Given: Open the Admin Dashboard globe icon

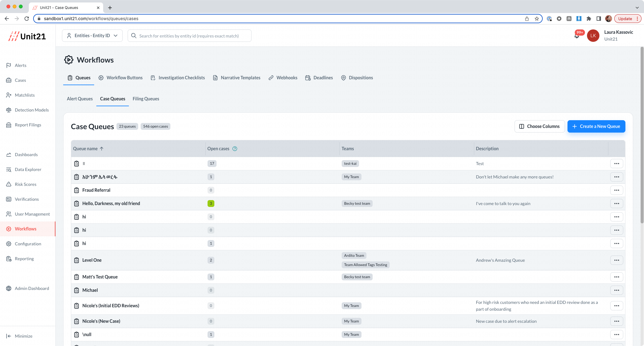Looking at the screenshot, I should (x=9, y=288).
